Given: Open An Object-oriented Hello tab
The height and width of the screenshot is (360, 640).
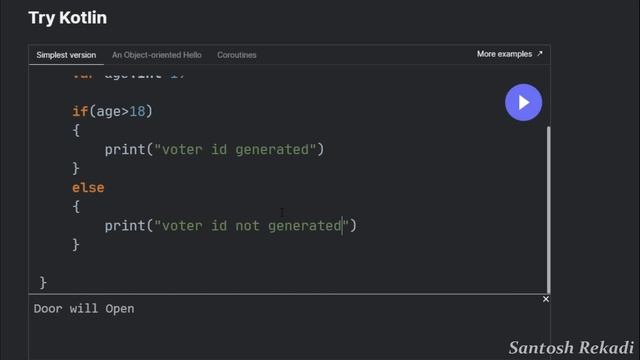Looking at the screenshot, I should [x=157, y=55].
